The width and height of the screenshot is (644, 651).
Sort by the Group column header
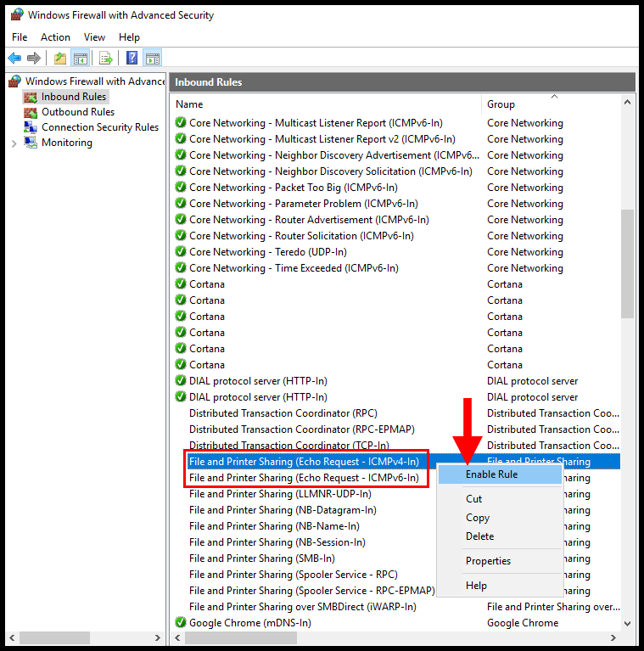pyautogui.click(x=501, y=104)
